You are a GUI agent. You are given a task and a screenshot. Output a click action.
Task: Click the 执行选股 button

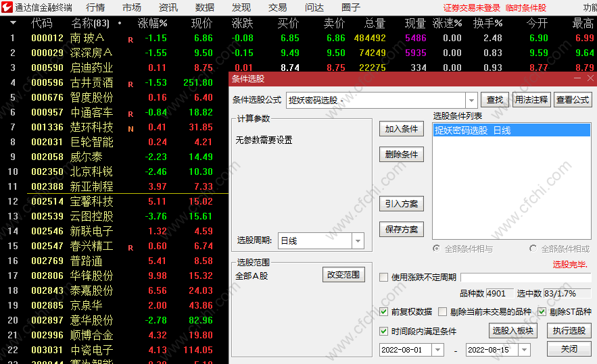[569, 330]
